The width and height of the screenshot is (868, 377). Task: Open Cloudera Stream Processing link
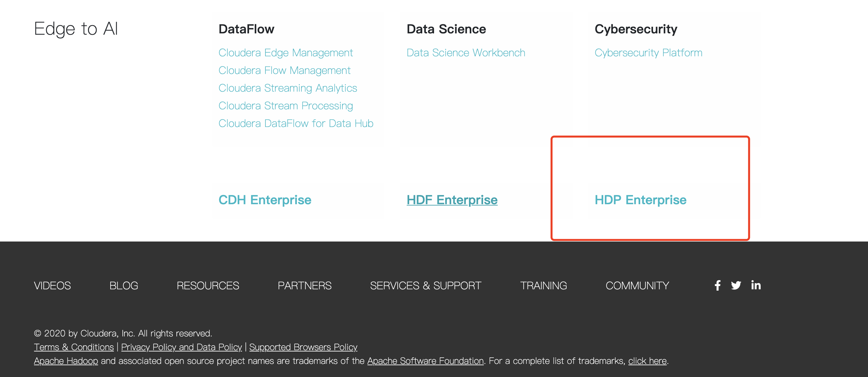click(285, 106)
